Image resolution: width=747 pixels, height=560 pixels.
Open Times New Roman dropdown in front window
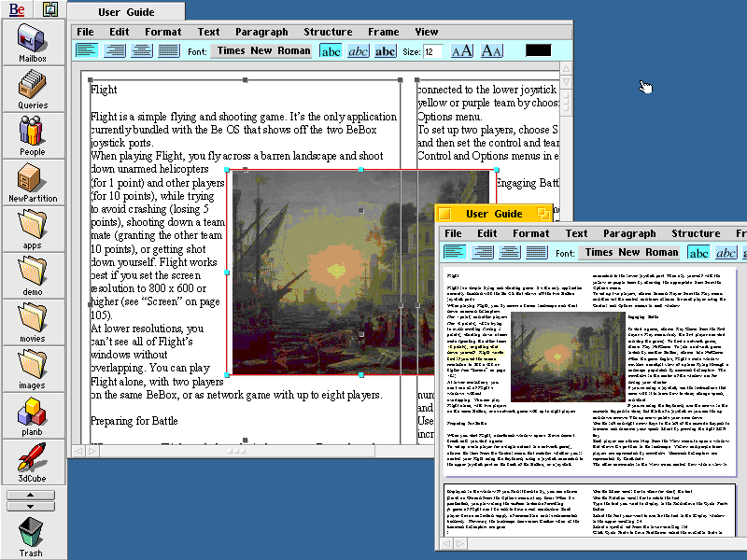(x=628, y=252)
